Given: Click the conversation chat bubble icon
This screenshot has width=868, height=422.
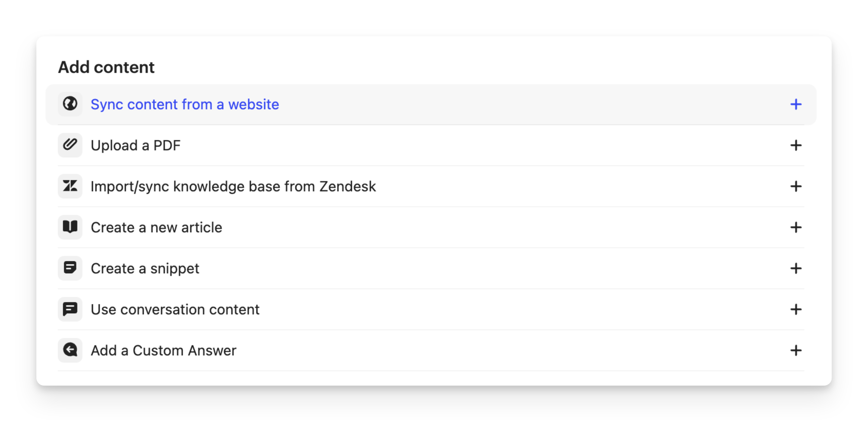Looking at the screenshot, I should coord(70,309).
